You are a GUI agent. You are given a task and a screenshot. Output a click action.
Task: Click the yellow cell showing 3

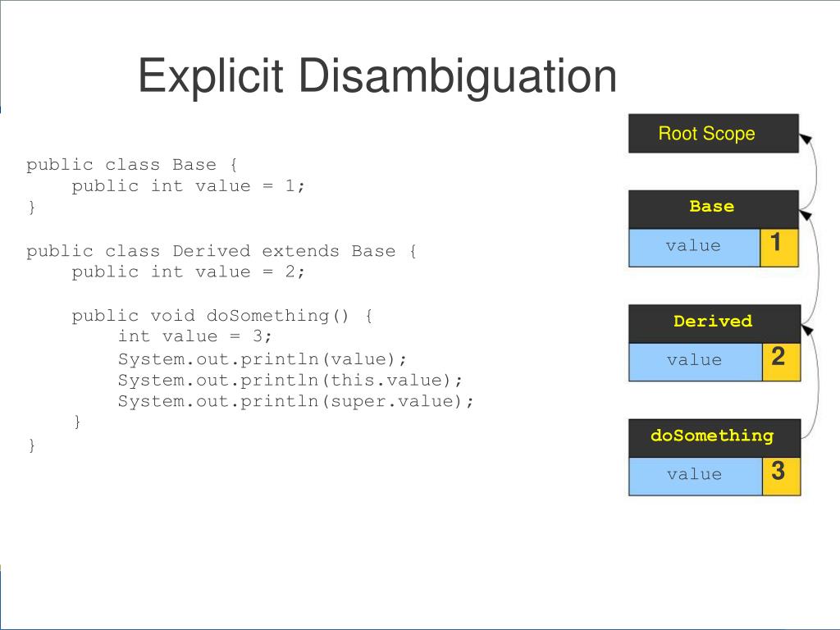pyautogui.click(x=782, y=477)
